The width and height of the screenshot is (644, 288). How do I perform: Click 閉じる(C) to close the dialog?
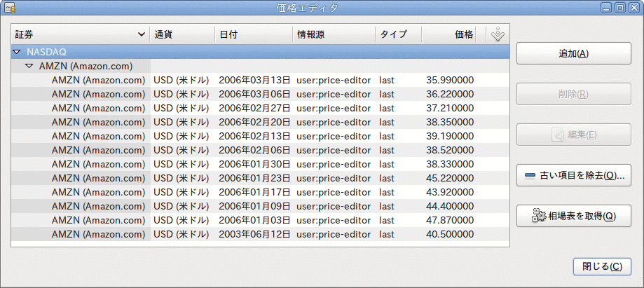pos(602,266)
